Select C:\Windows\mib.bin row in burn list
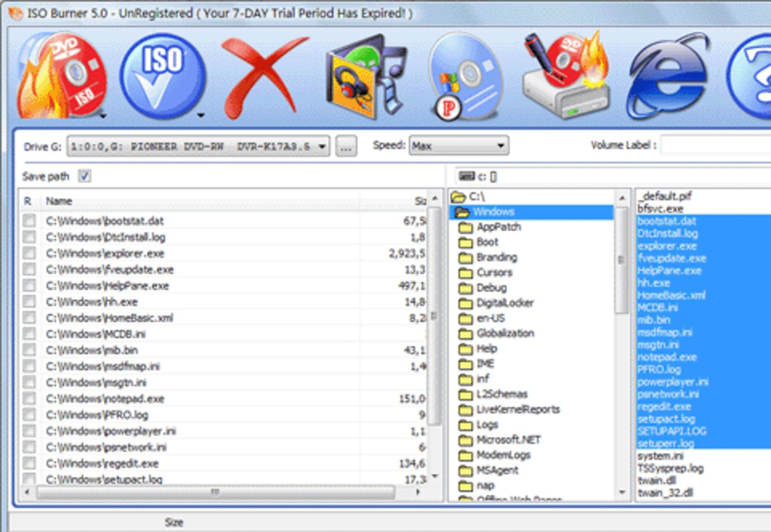Image resolution: width=771 pixels, height=532 pixels. point(224,350)
